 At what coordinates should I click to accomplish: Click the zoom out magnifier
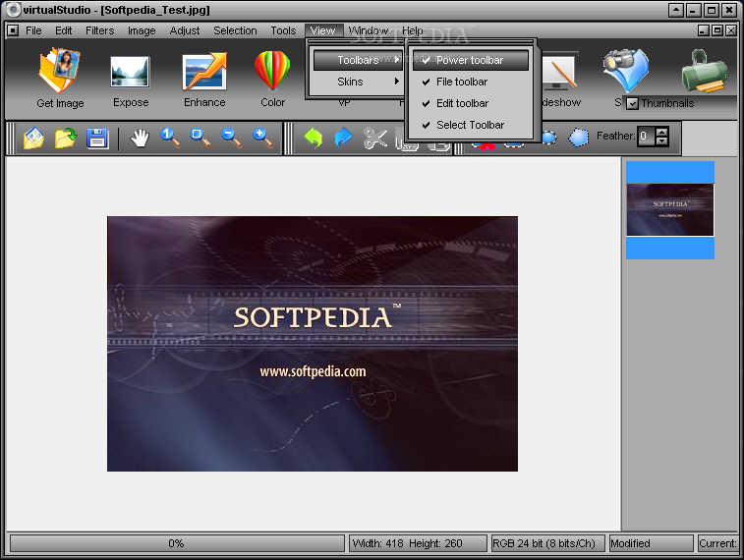point(232,138)
